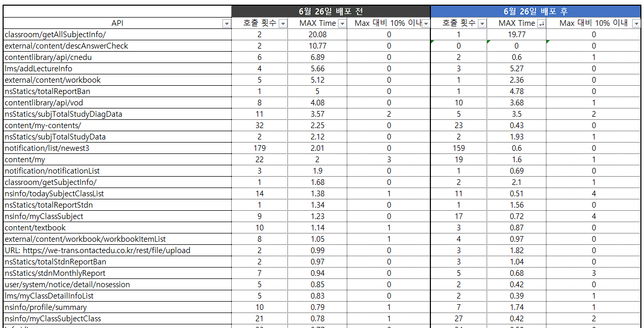Open MAX Time filter under 배포 전
Viewport: 644px width, 328px height.
click(342, 23)
